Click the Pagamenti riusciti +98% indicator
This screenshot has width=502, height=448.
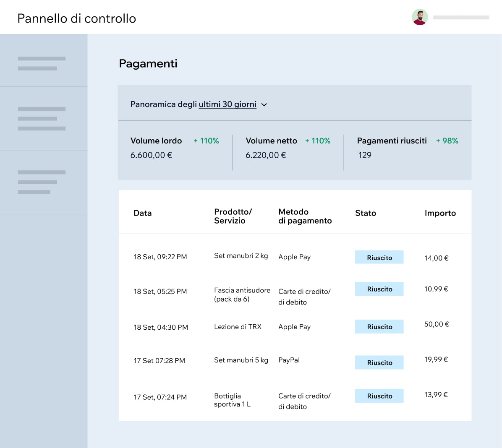tap(447, 141)
